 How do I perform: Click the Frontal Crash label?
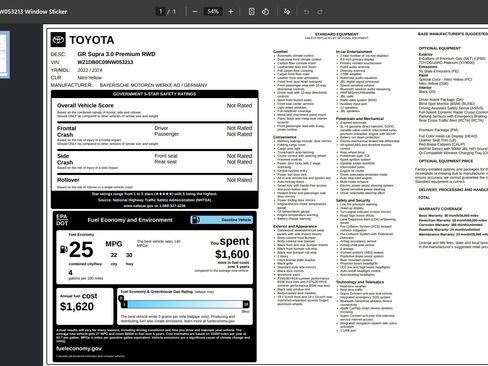pyautogui.click(x=66, y=132)
